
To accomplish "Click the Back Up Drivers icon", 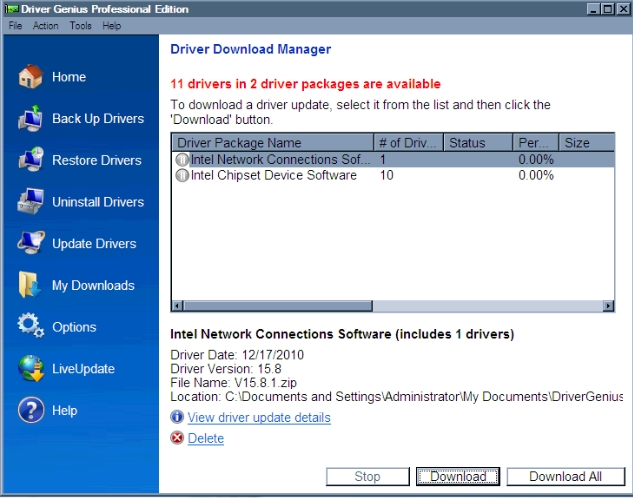I will pos(31,119).
